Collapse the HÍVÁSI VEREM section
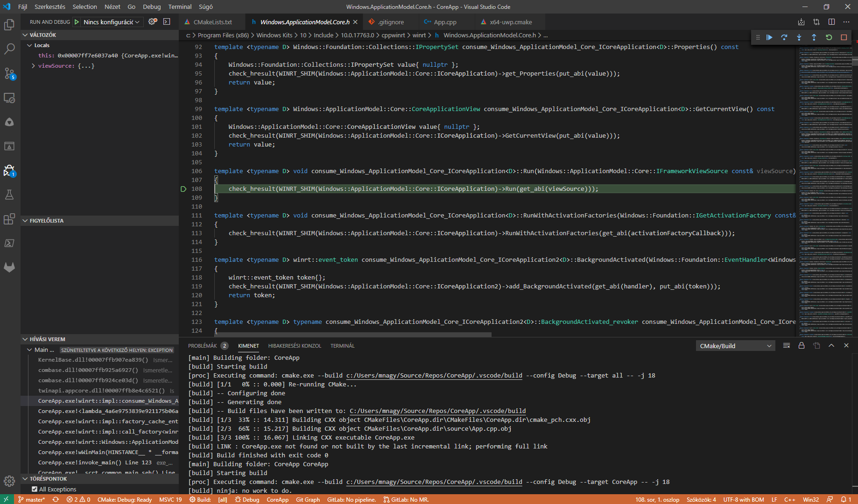 25,339
